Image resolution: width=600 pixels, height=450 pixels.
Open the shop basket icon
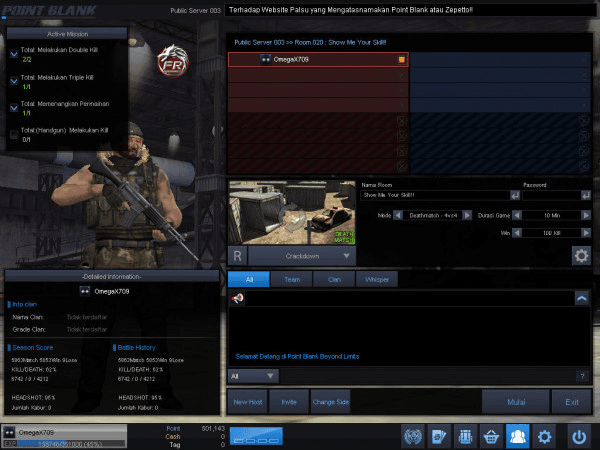491,436
